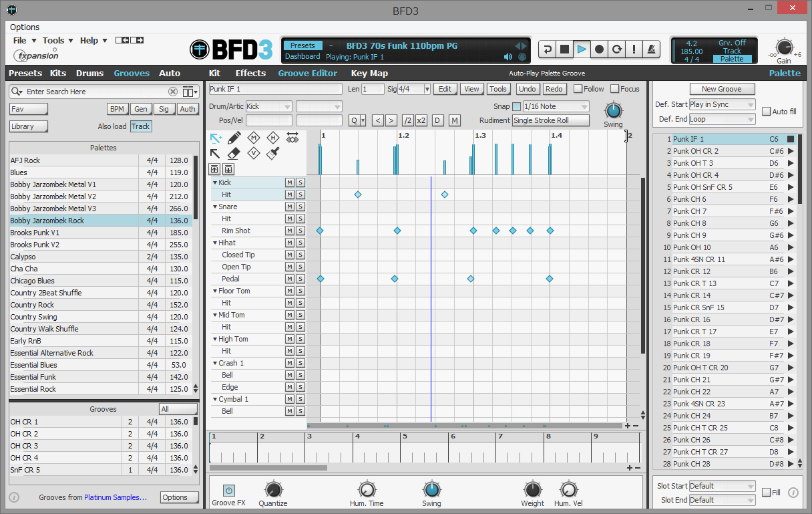Open the Def. End Loop dropdown
Viewport: 812px width, 514px height.
click(722, 119)
